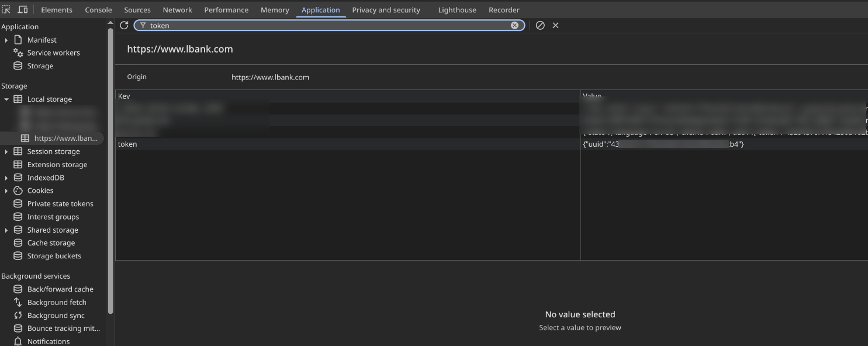Click the Background services section label
The image size is (868, 346).
click(x=36, y=276)
